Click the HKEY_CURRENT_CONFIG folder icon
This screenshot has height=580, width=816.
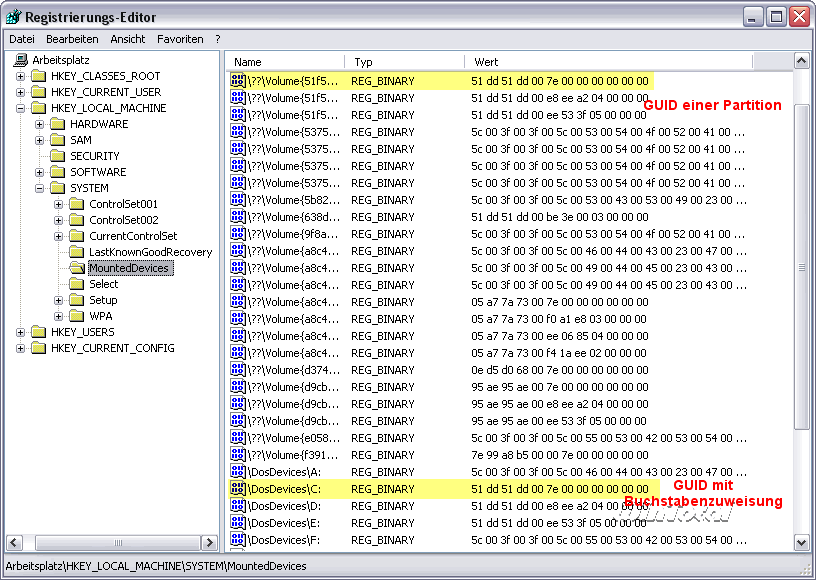click(x=39, y=348)
